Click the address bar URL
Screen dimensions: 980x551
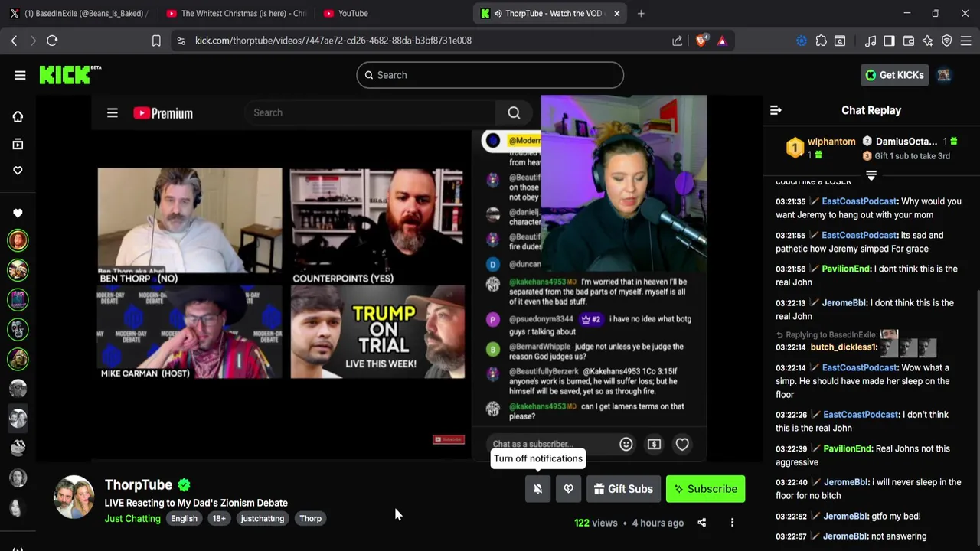coord(333,41)
